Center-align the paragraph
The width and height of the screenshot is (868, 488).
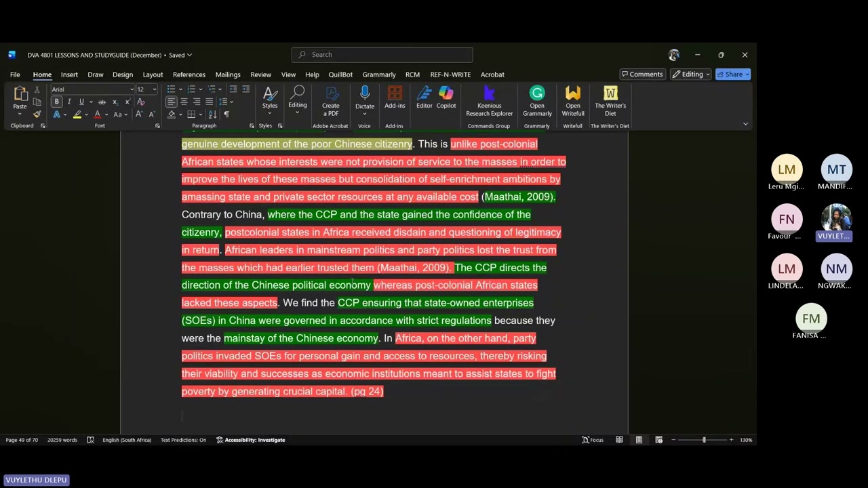(184, 102)
